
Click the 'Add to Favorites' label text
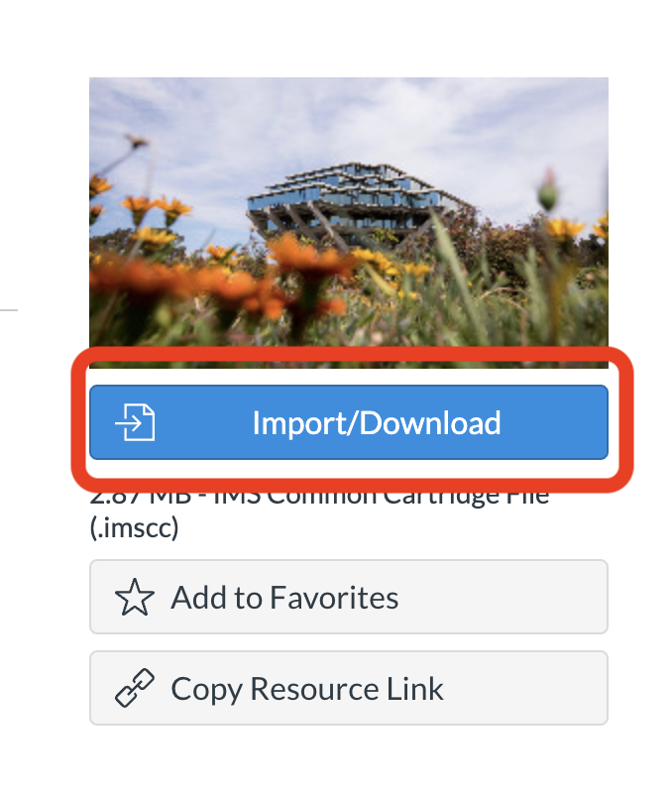284,598
